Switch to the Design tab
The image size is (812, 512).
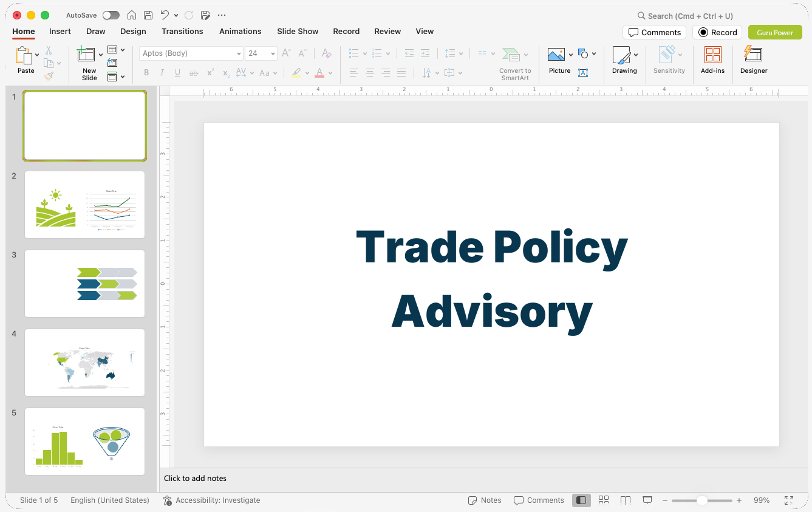[x=133, y=31]
